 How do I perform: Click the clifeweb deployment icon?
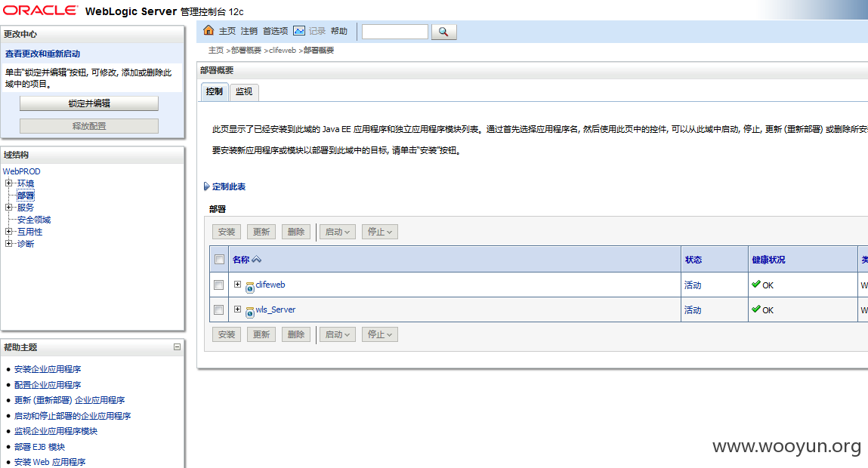click(x=249, y=287)
